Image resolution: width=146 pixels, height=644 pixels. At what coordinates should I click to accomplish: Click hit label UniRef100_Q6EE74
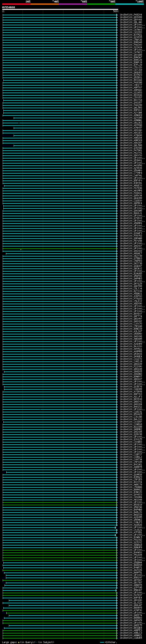tap(131, 615)
